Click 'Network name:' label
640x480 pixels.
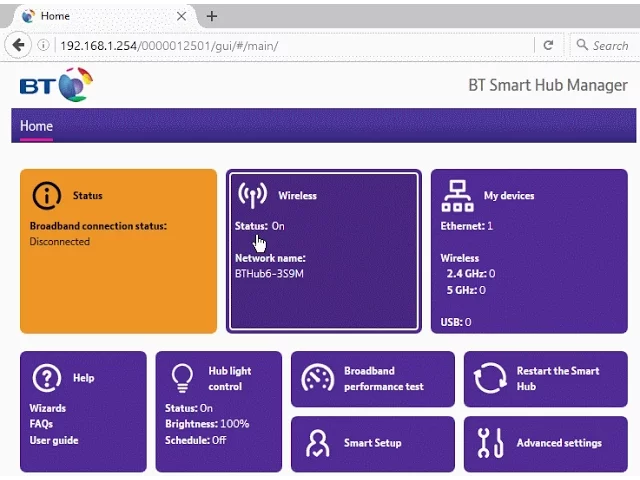pos(270,258)
